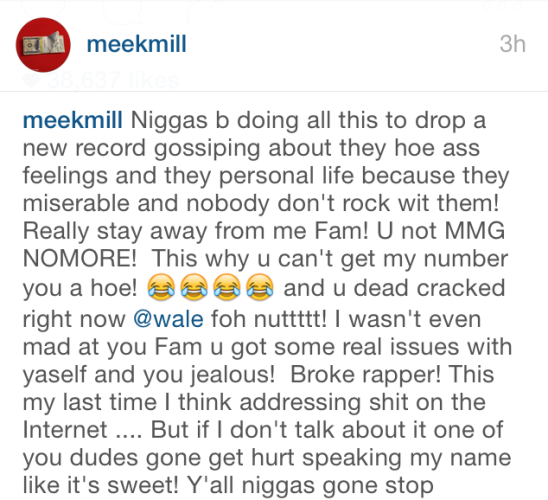This screenshot has width=548, height=500.
Task: Click the first crying-laughing emoji
Action: point(161,287)
